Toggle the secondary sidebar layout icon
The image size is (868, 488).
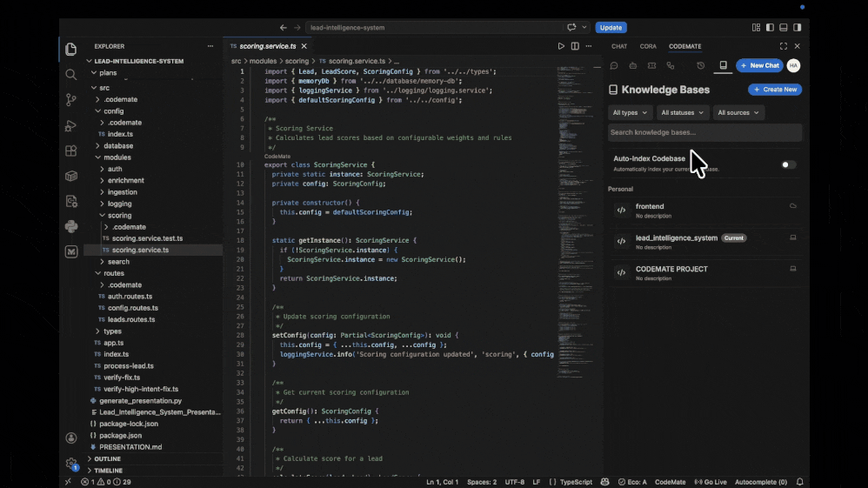pyautogui.click(x=798, y=27)
